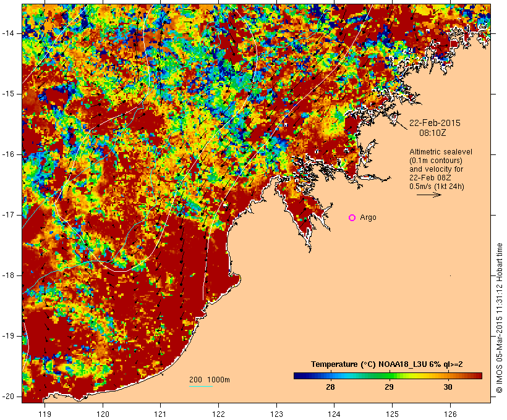Click the -15 latitude axis label

coord(7,94)
